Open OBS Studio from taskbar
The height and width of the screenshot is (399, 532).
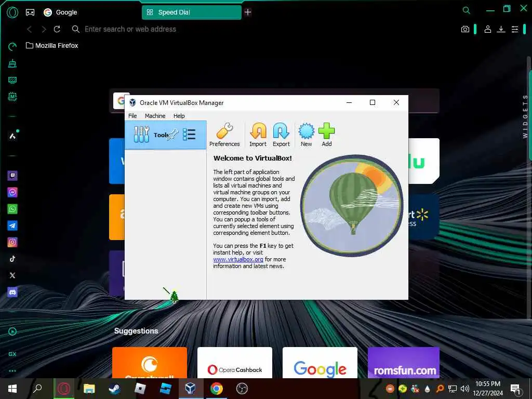point(242,389)
